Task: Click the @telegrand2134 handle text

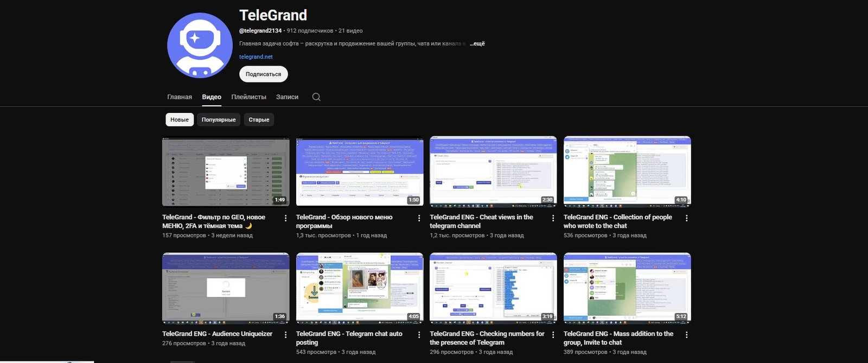Action: [260, 31]
